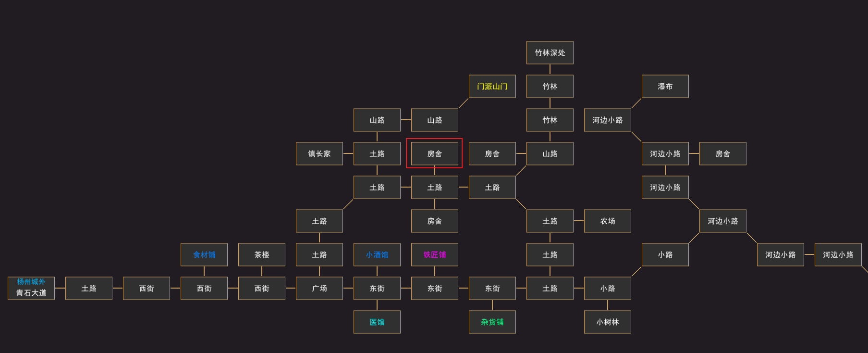Click the 河边小路 node left of far-right 房舍
This screenshot has width=868, height=353.
point(665,153)
